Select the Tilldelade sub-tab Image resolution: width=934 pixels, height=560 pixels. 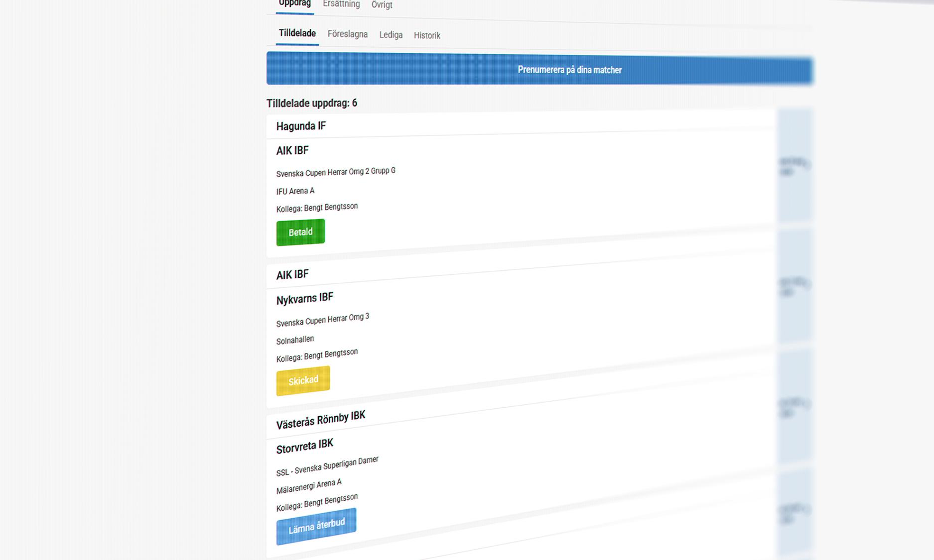[x=297, y=33]
